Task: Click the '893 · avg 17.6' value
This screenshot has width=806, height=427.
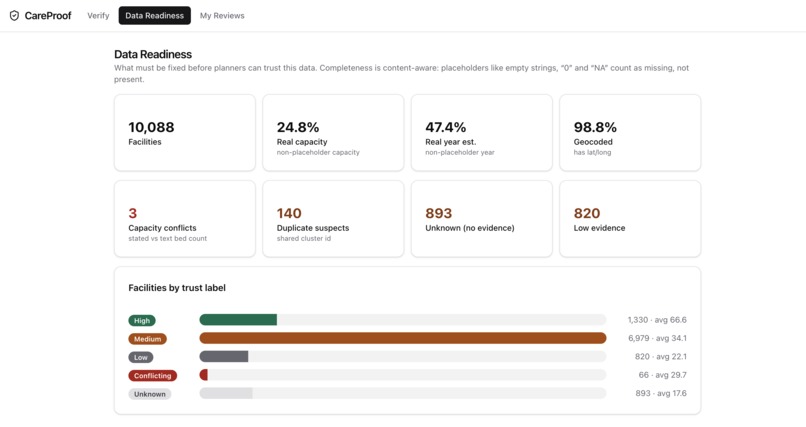Action: pyautogui.click(x=661, y=393)
